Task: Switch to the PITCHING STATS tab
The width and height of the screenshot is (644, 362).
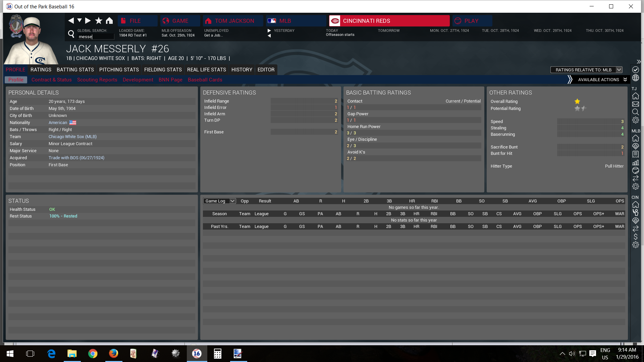Action: click(x=119, y=70)
